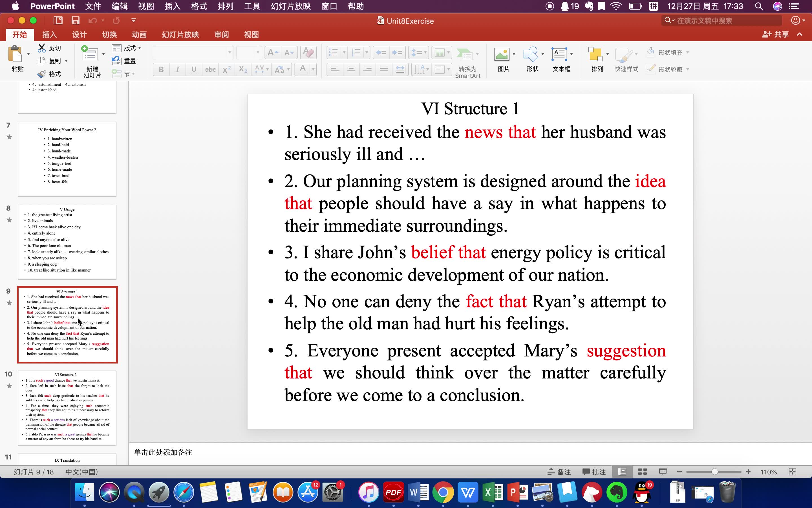Screen dimensions: 812x508
Task: Toggle Subscript formatting
Action: pyautogui.click(x=243, y=69)
